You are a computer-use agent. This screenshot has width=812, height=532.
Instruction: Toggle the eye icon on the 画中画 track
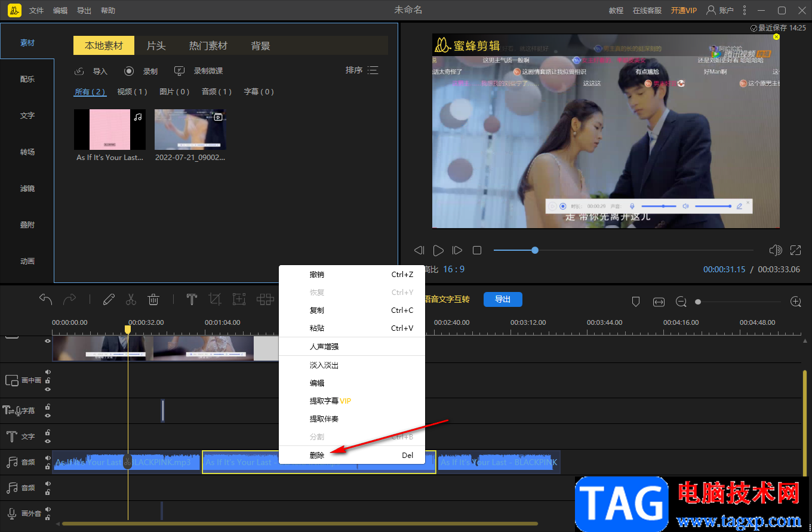(48, 389)
